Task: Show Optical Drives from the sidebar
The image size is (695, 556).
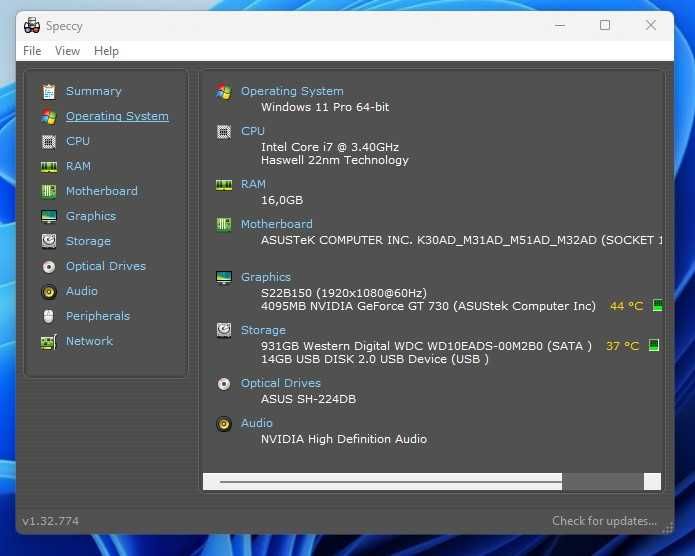Action: (106, 266)
